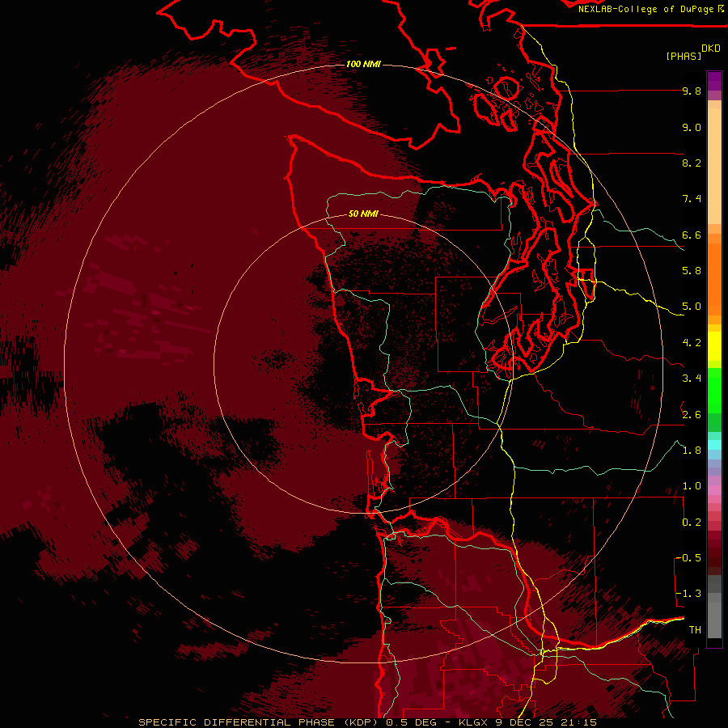This screenshot has height=728, width=728.
Task: Click the DKD label above the color scale
Action: [711, 49]
